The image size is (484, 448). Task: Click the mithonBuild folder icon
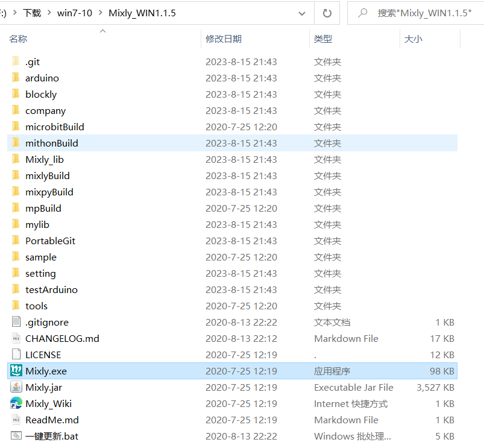(x=16, y=143)
